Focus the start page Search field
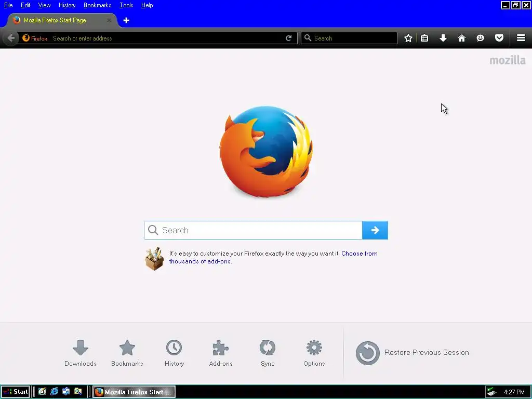532x399 pixels. 253,230
